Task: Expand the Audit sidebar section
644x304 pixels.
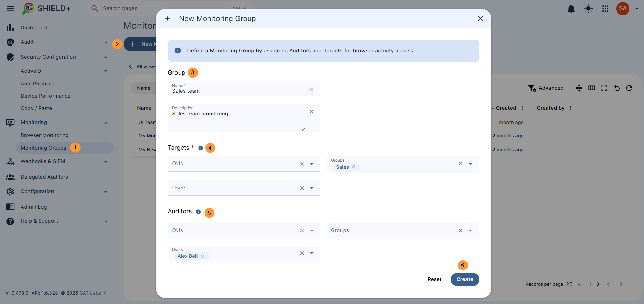Action: pyautogui.click(x=106, y=42)
